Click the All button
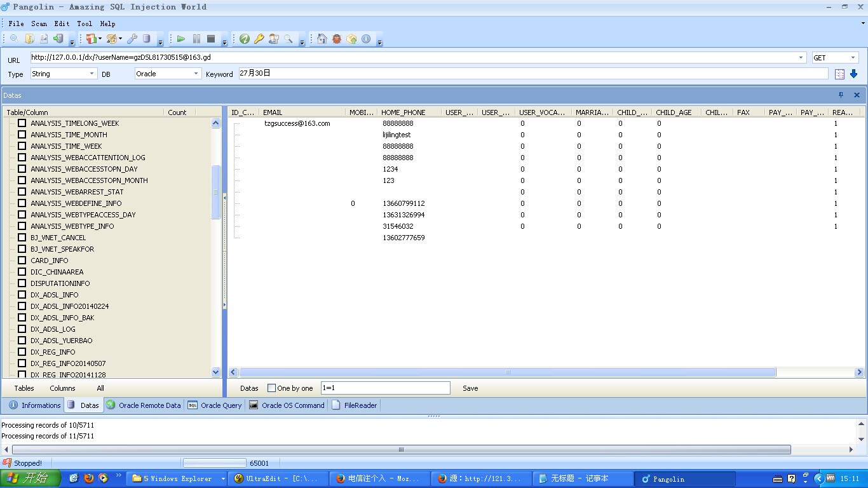The image size is (868, 488). (x=100, y=388)
